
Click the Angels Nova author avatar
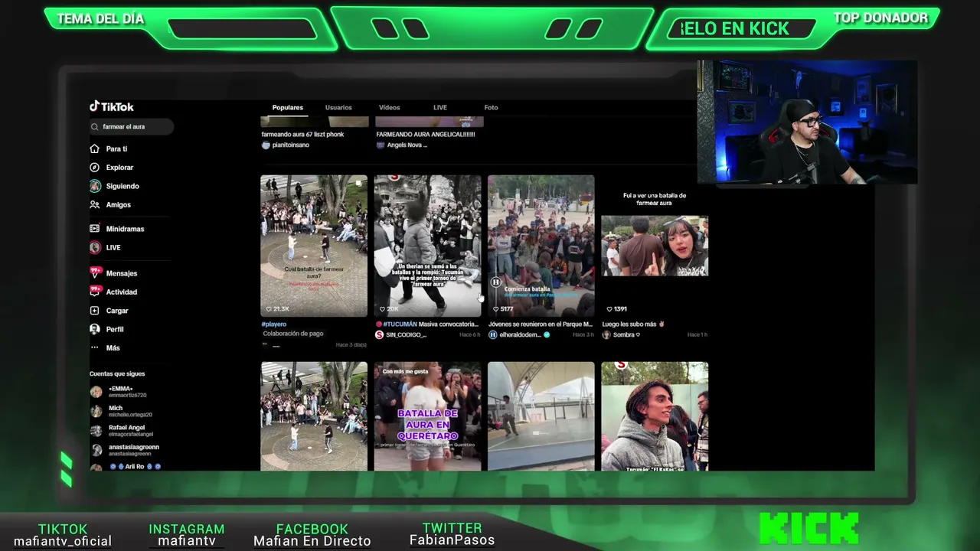(x=381, y=145)
